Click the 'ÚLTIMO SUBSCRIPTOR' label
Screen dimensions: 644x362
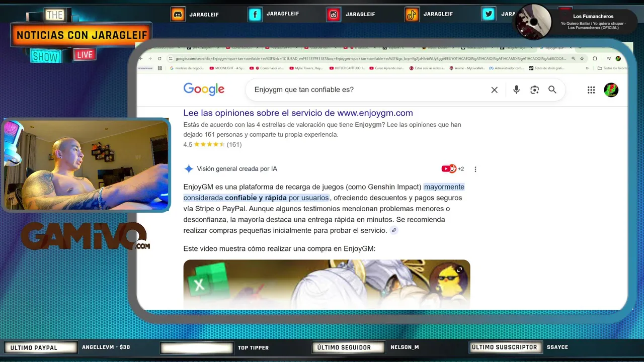505,347
